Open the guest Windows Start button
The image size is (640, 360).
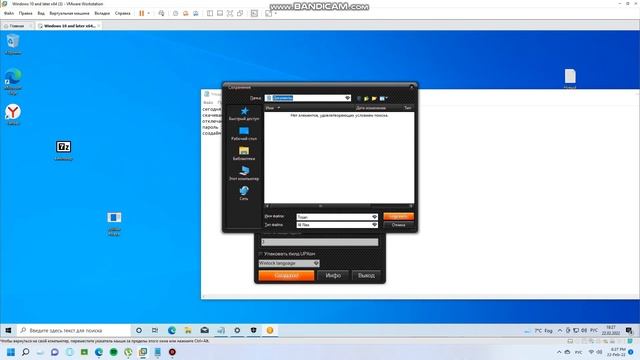pyautogui.click(x=8, y=330)
